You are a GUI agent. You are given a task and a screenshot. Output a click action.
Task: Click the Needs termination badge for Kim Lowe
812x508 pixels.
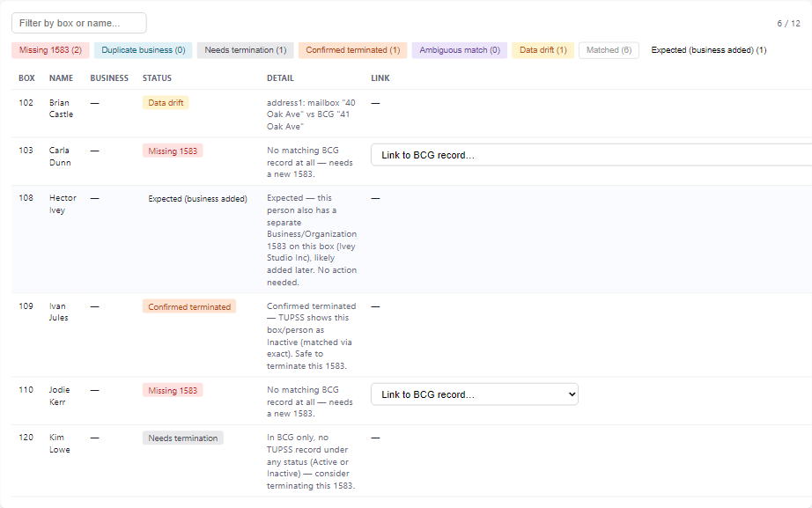click(x=183, y=438)
